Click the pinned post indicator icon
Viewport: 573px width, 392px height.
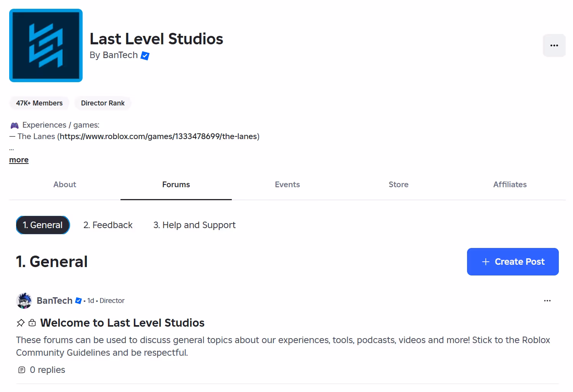[x=20, y=322]
